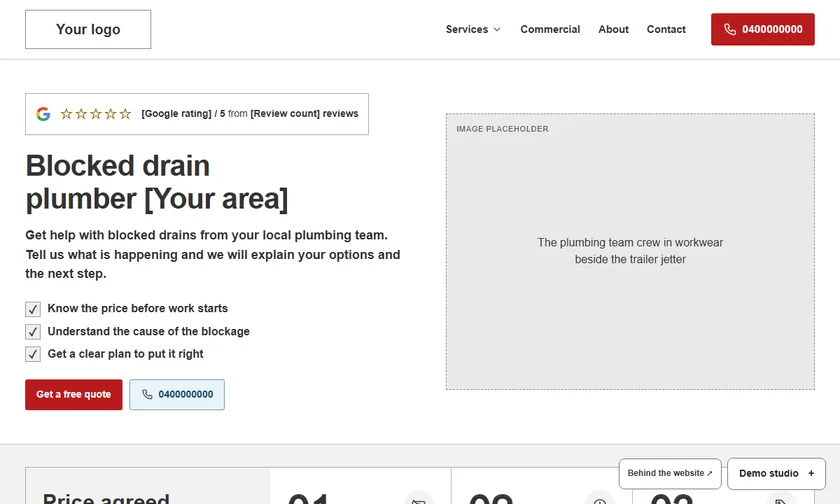This screenshot has width=840, height=504.
Task: Click the plus icon on Demo studio
Action: pyautogui.click(x=811, y=473)
